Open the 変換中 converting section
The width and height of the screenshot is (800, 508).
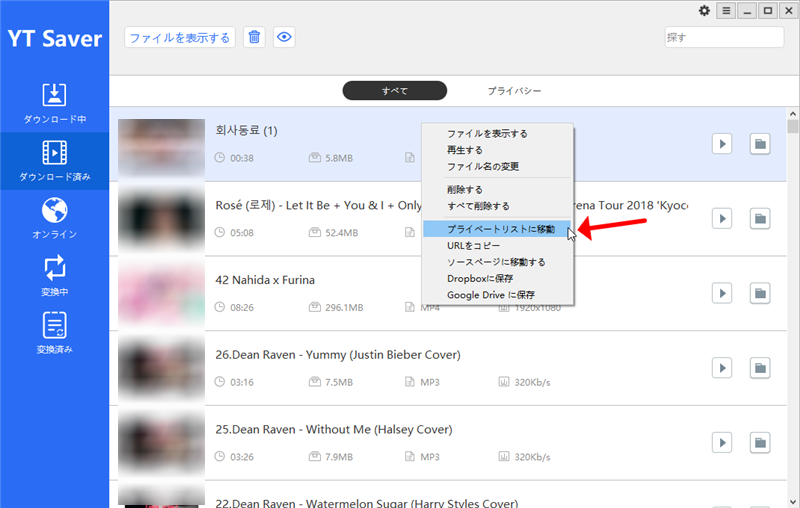[x=54, y=276]
